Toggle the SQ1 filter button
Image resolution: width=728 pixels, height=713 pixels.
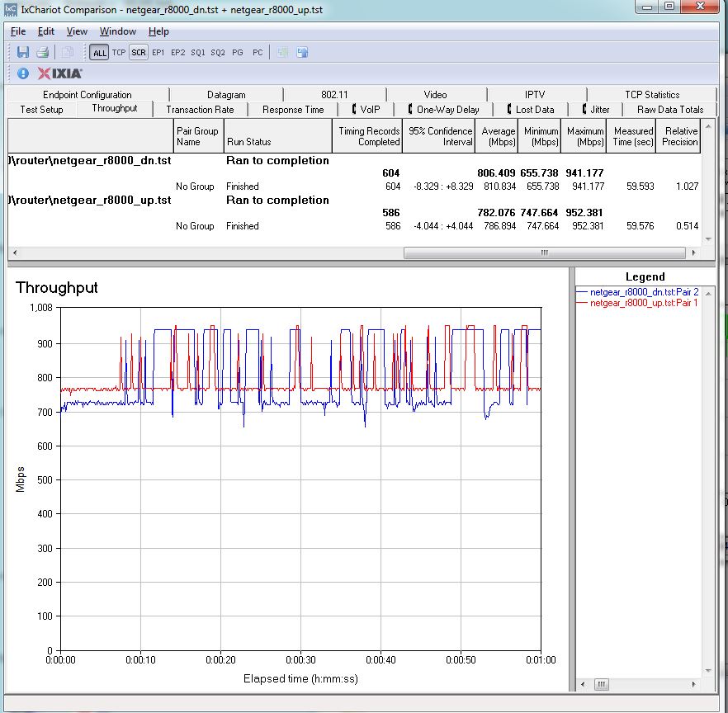pyautogui.click(x=198, y=53)
